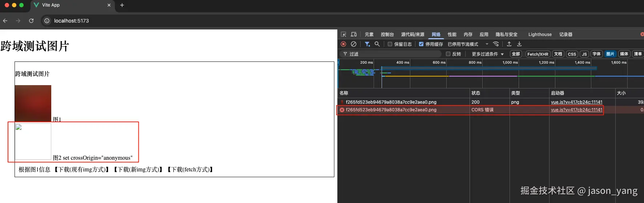
Task: Sort by the 名称 column header
Action: tap(404, 93)
